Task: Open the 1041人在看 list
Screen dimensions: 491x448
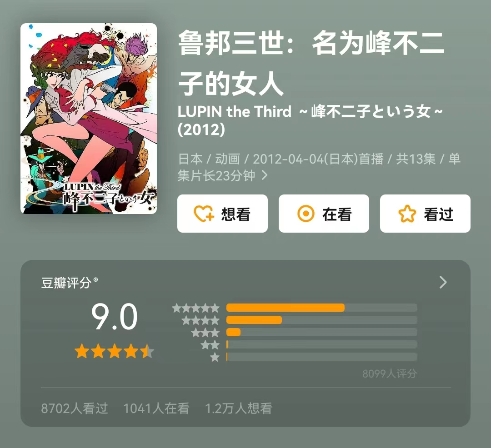Action: pos(156,408)
